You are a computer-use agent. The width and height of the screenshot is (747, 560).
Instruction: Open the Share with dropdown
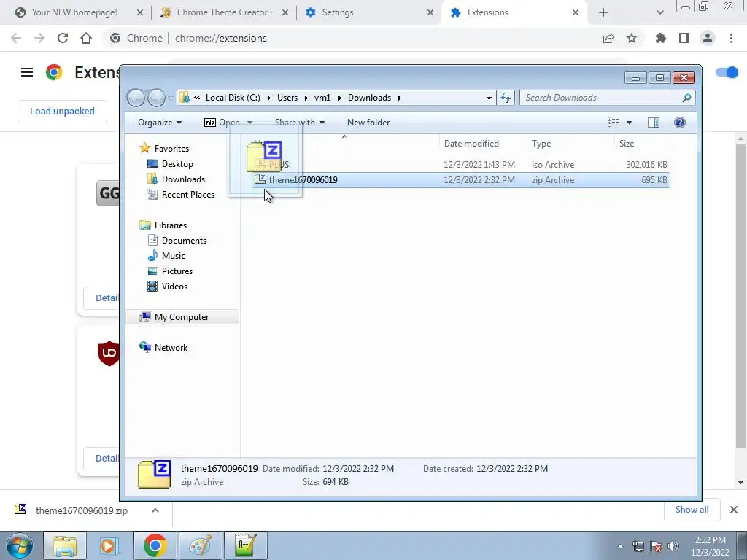tap(300, 122)
